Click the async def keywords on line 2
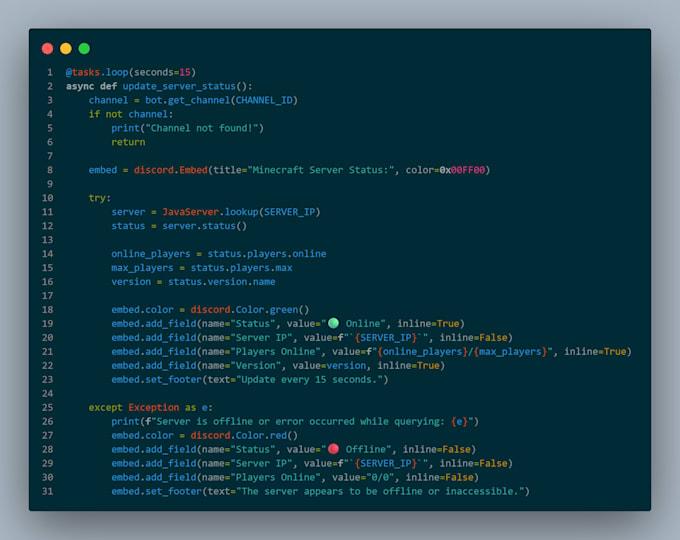680x540 pixels. click(91, 86)
